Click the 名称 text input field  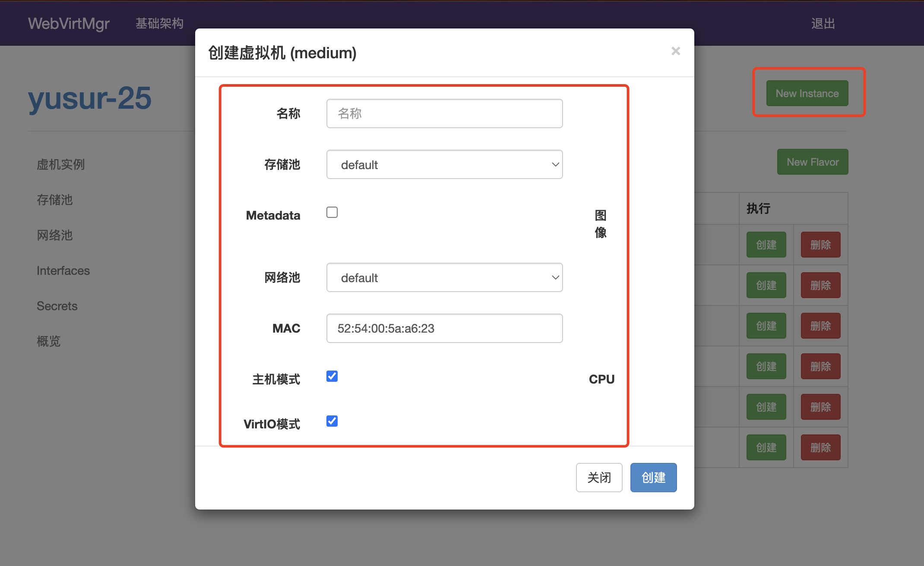tap(444, 113)
